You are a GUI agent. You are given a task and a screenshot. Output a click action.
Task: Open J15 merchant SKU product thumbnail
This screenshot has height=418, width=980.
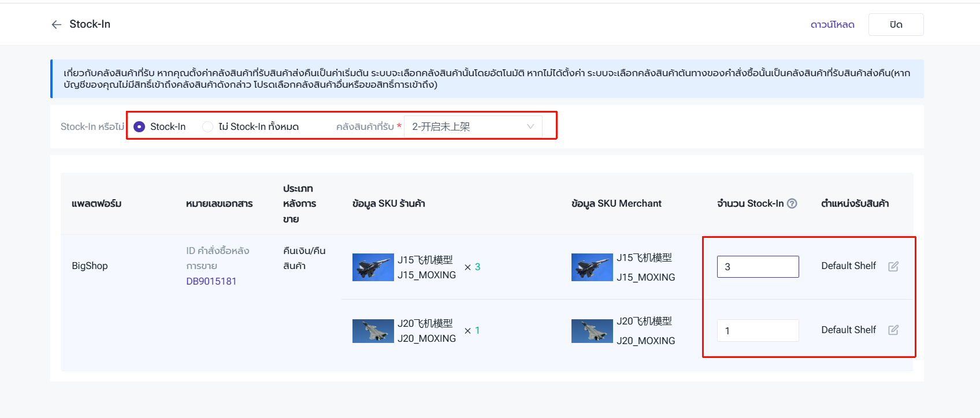pyautogui.click(x=592, y=267)
